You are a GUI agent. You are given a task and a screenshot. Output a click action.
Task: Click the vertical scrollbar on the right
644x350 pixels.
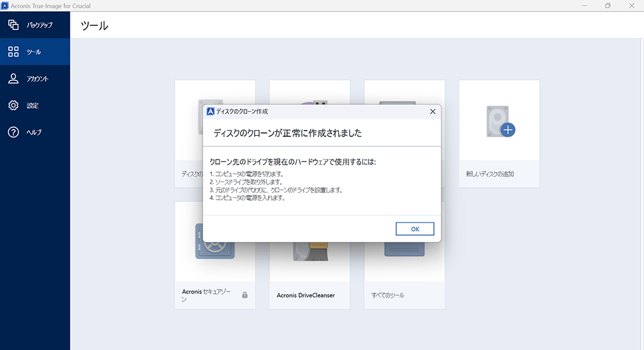tap(642, 194)
